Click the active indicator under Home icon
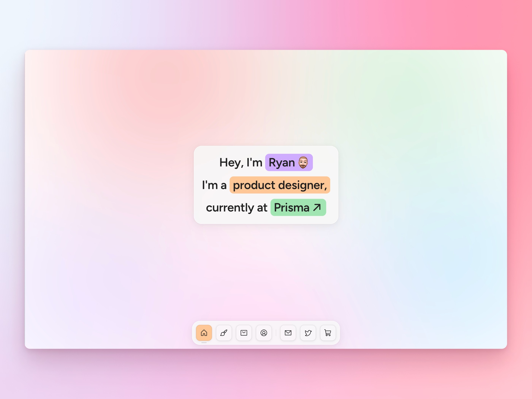Viewport: 532px width, 399px height. tap(204, 343)
